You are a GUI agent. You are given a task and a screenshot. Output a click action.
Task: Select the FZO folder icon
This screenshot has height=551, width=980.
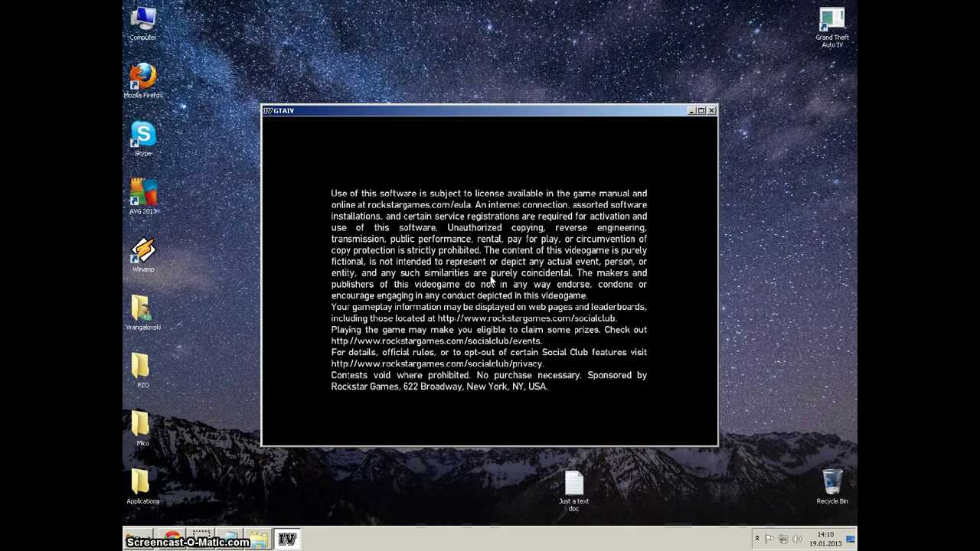coord(143,370)
